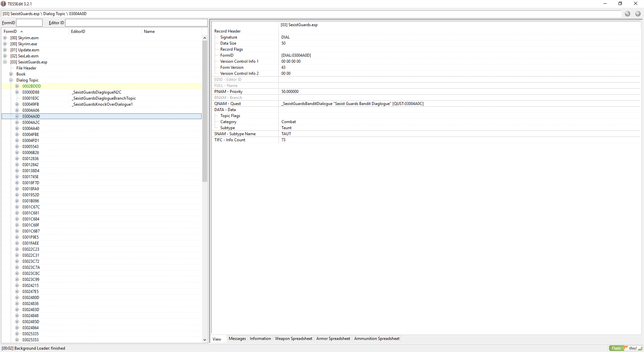This screenshot has width=644, height=352.
Task: Click the SNAM value TAUT
Action: click(x=286, y=134)
